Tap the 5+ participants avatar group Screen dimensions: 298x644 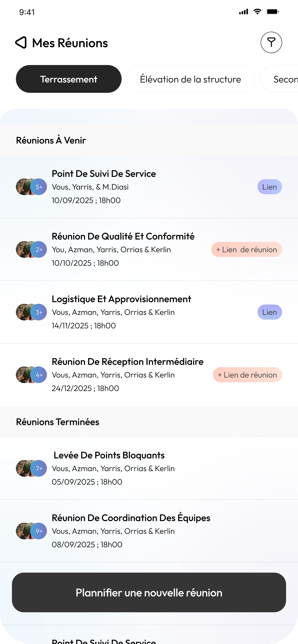31,187
